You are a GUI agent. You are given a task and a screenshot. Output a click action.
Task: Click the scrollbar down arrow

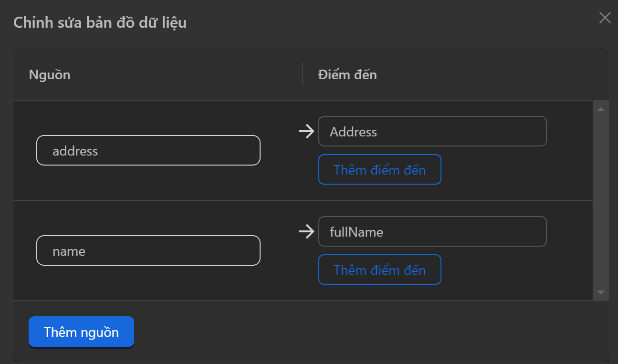[601, 292]
